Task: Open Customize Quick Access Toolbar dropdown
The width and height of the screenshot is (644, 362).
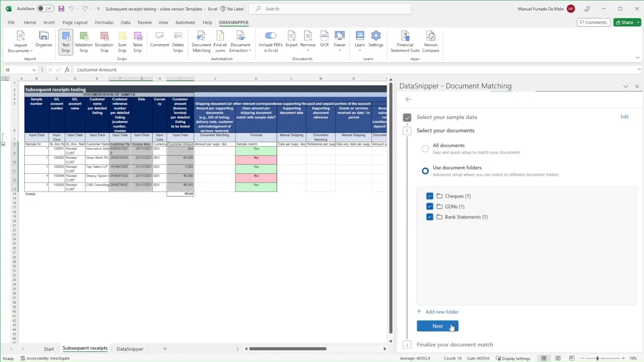Action: (x=98, y=9)
